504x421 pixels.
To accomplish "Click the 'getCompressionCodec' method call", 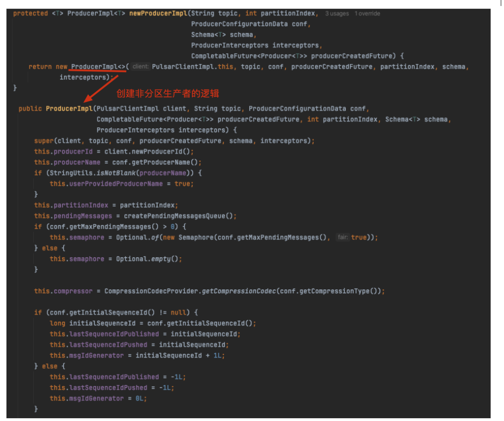I will [239, 291].
